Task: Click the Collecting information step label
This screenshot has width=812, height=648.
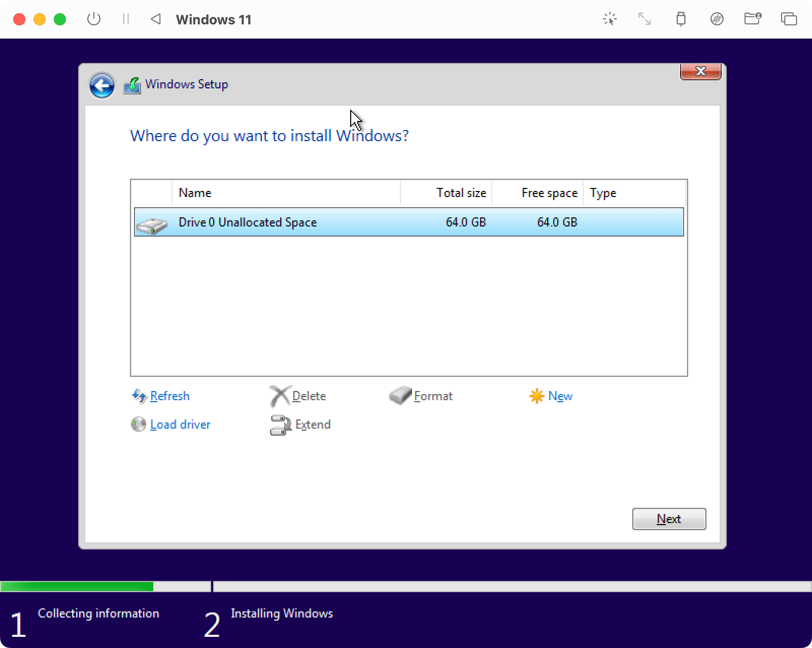Action: click(x=98, y=613)
